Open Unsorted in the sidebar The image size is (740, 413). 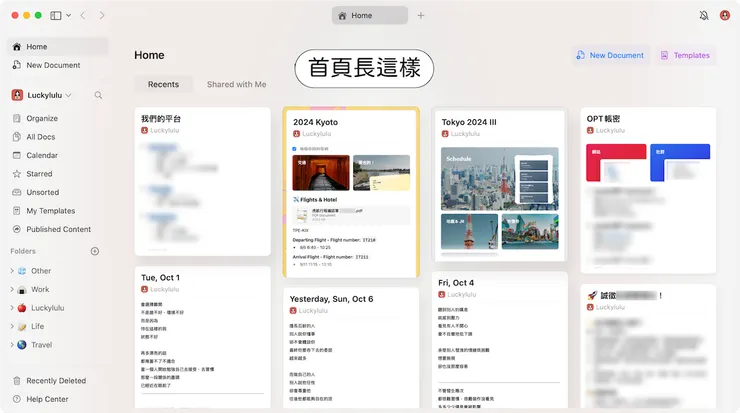click(x=58, y=192)
